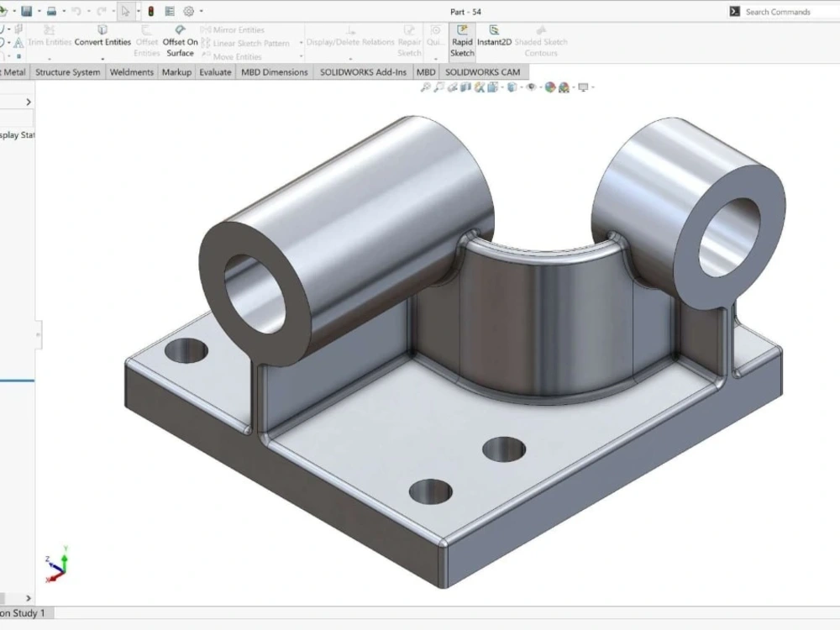840x630 pixels.
Task: Open the Options gear icon
Action: (x=188, y=11)
